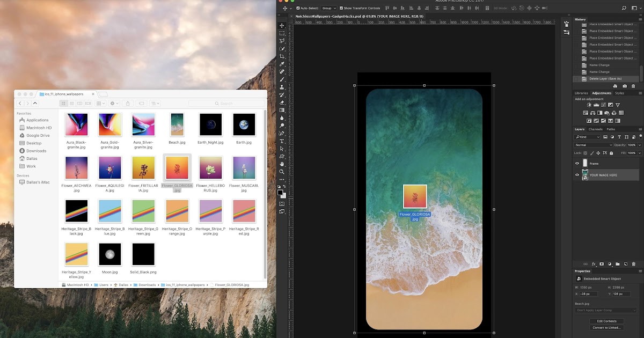Select the Path Selection tool
This screenshot has height=338, width=644.
tap(282, 149)
